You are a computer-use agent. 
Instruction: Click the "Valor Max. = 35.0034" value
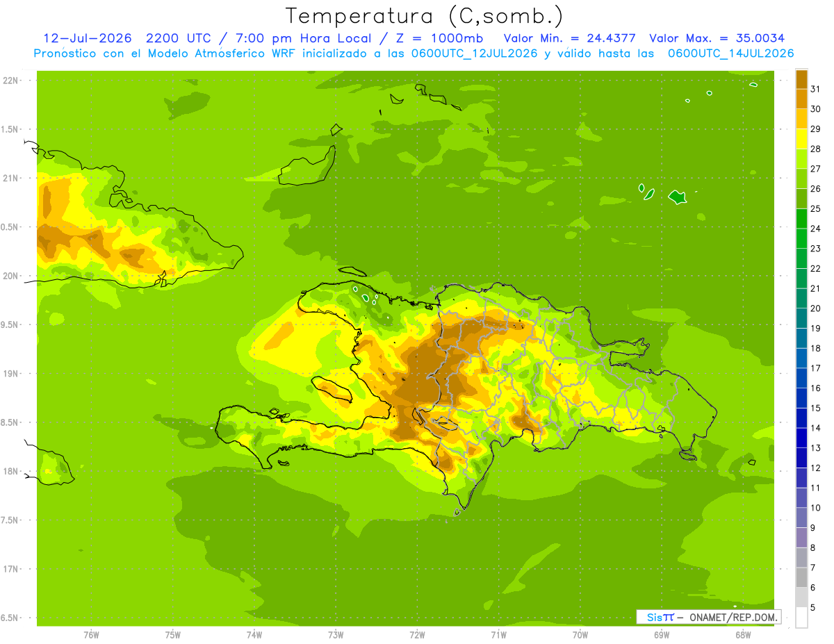(717, 38)
